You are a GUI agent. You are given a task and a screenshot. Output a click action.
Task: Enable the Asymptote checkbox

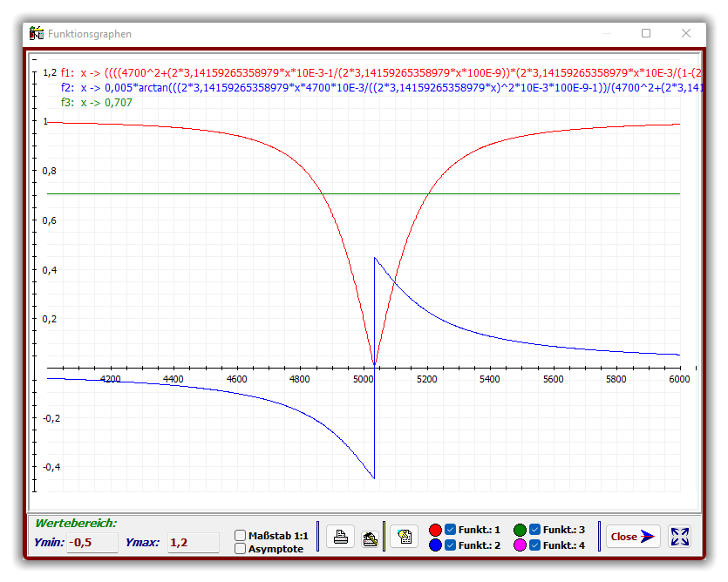[x=241, y=548]
